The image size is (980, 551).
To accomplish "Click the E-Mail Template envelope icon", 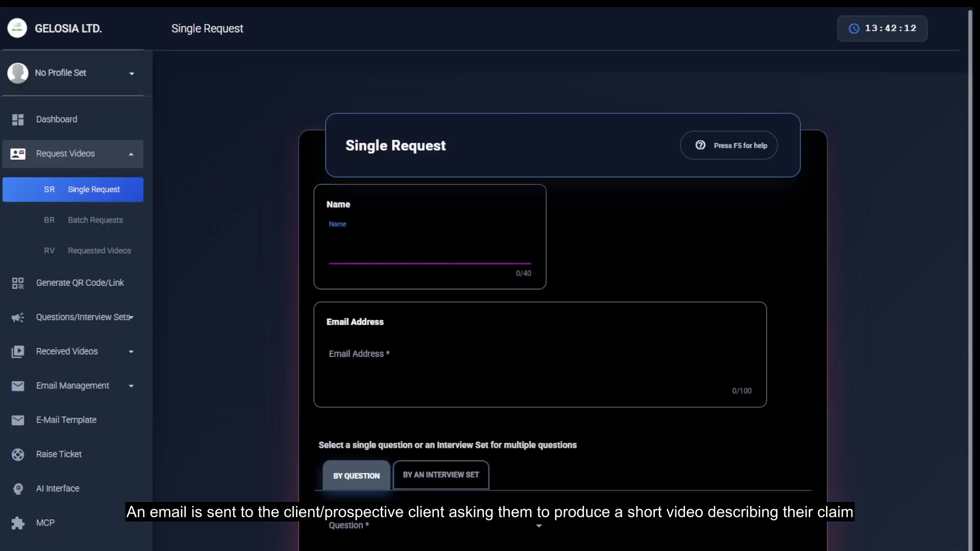I will [18, 420].
